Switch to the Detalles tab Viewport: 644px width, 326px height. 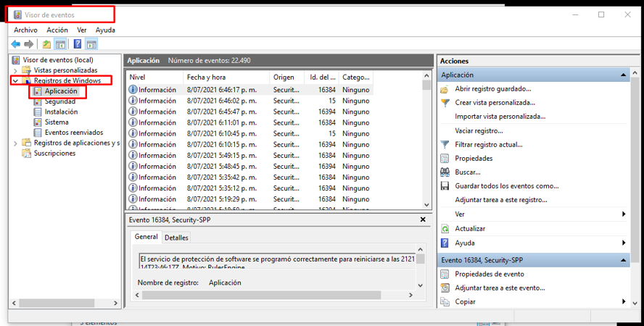(x=176, y=238)
